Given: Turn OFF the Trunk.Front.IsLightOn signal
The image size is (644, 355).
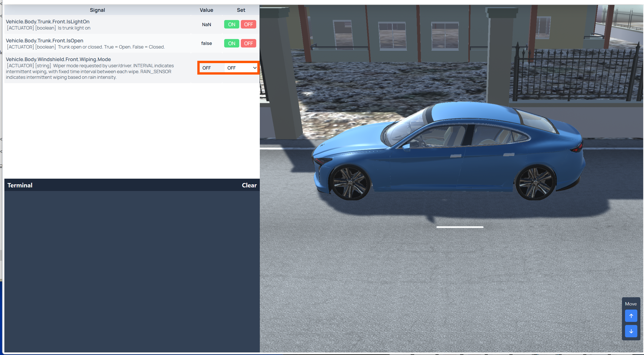Looking at the screenshot, I should pyautogui.click(x=248, y=24).
